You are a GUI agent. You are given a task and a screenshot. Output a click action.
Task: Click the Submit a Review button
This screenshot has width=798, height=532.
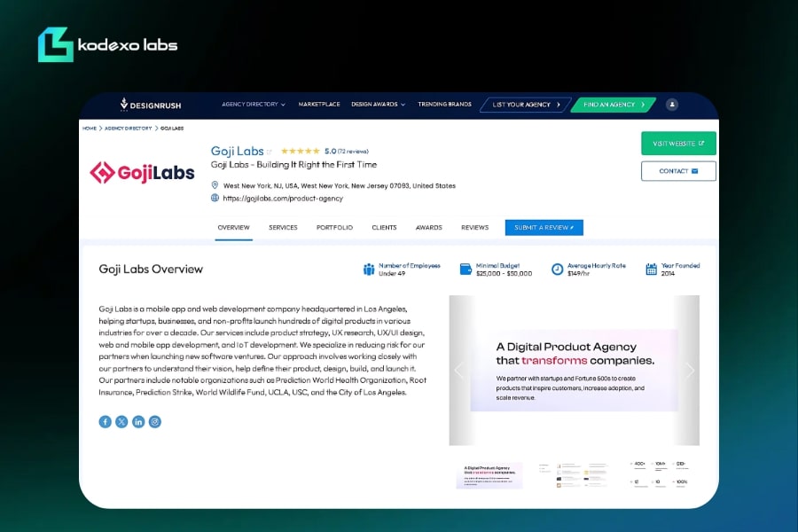[544, 228]
